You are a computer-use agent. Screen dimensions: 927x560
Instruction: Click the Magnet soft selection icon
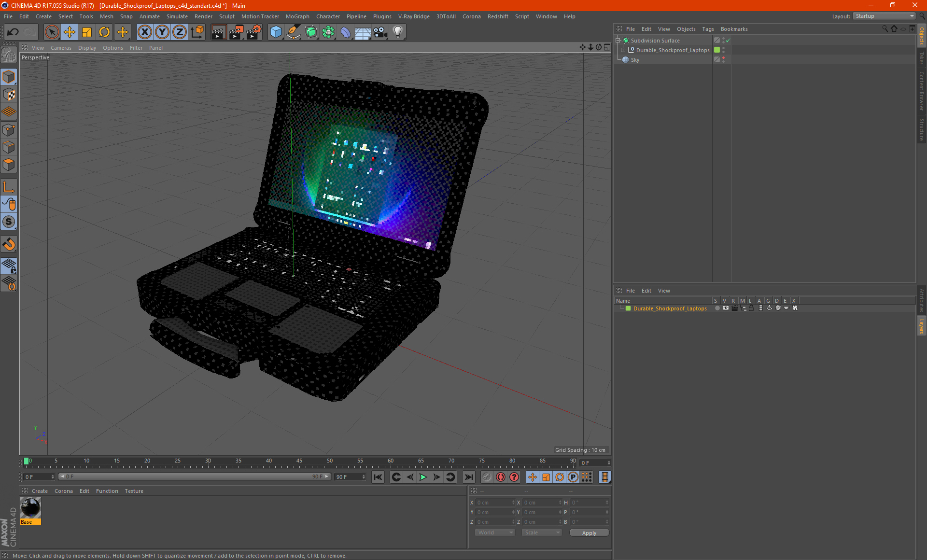[9, 244]
